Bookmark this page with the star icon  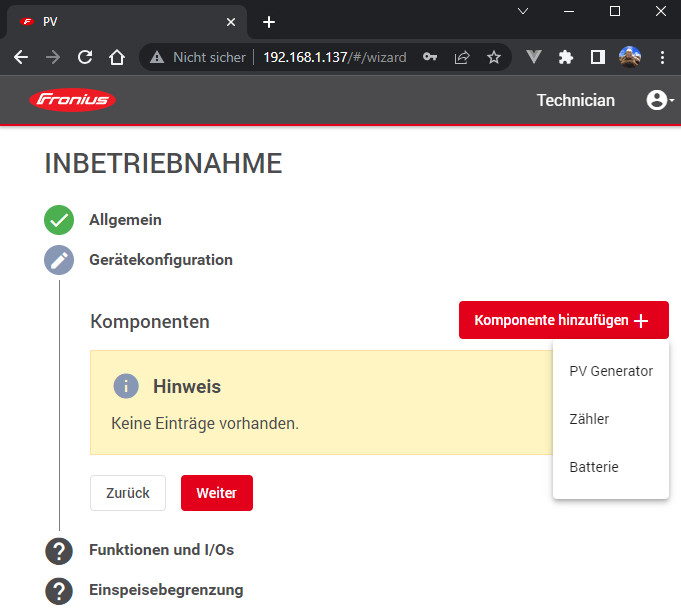tap(493, 58)
